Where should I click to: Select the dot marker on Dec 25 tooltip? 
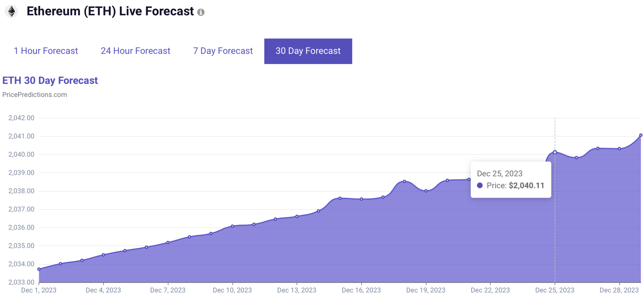(x=480, y=186)
